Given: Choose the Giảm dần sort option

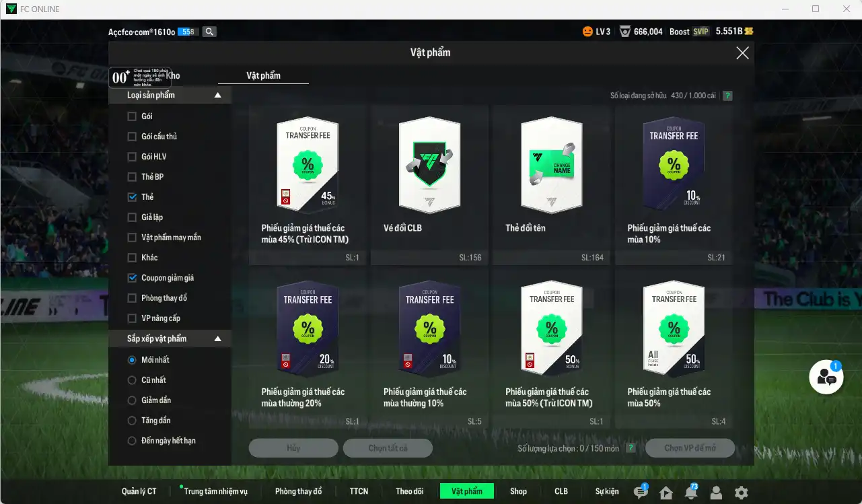Looking at the screenshot, I should coord(132,400).
